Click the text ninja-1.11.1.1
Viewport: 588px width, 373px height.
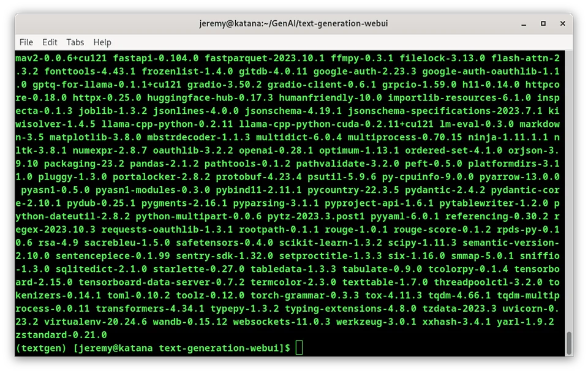[x=508, y=137]
